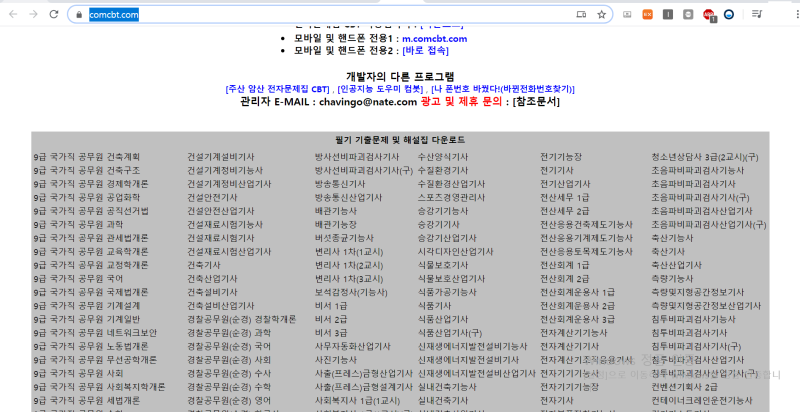This screenshot has width=800, height=412.
Task: Open the dark gray 'I' extension
Action: [668, 14]
